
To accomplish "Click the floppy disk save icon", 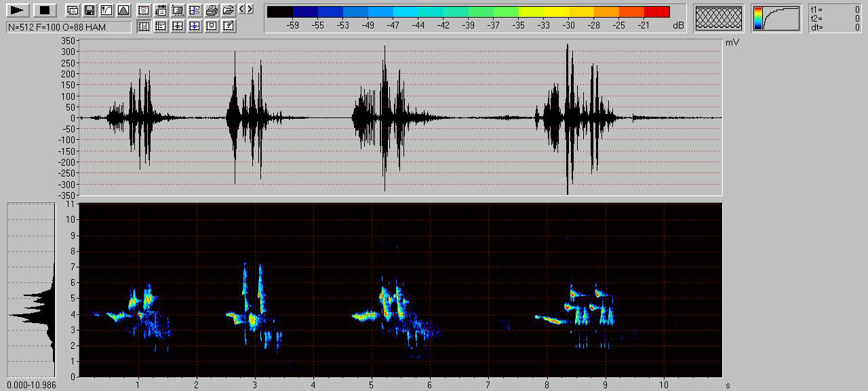I will click(x=90, y=10).
